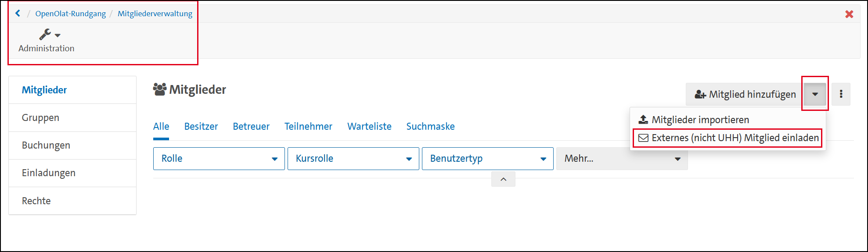Go to OpenOlat-Rundgang breadcrumb link
868x252 pixels.
point(70,14)
